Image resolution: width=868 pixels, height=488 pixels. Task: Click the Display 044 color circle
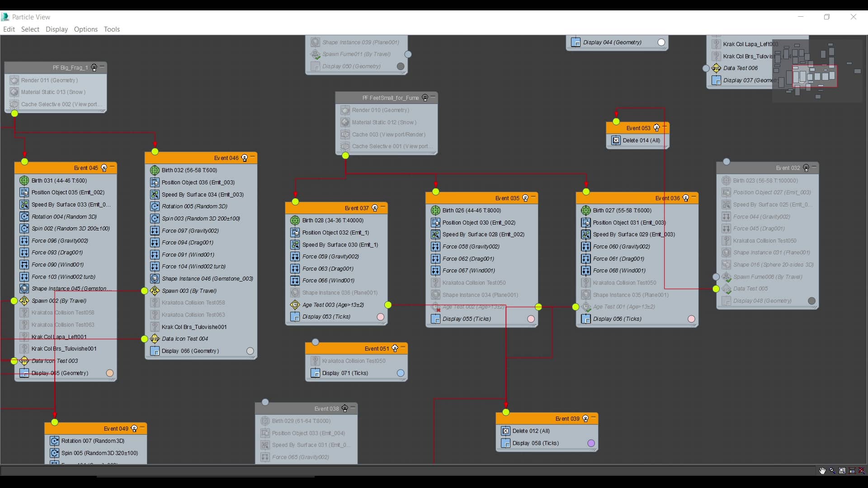pyautogui.click(x=661, y=42)
